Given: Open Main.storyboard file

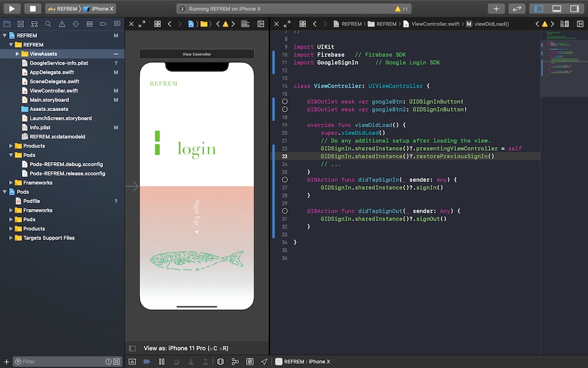Looking at the screenshot, I should 49,100.
